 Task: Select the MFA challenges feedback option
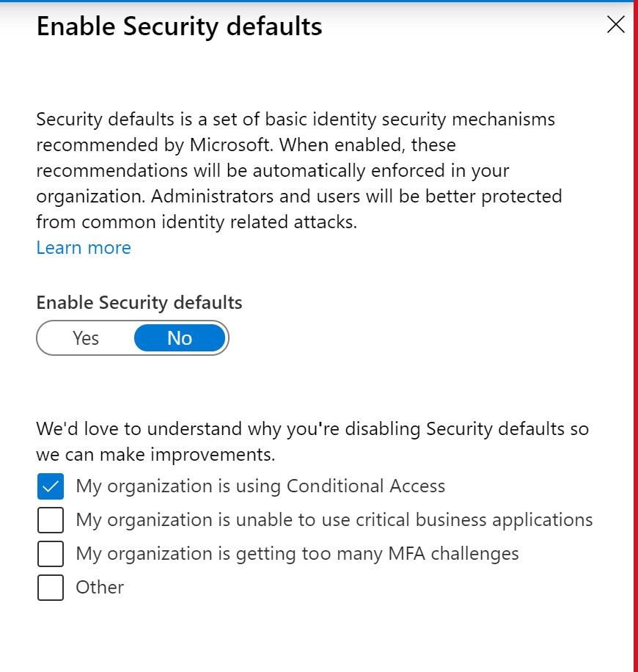pyautogui.click(x=49, y=553)
